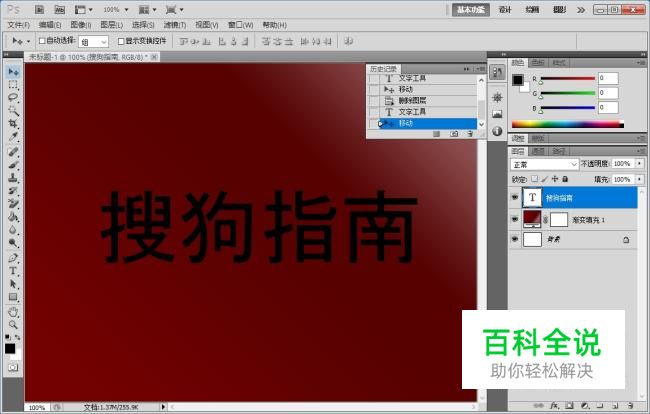Screen dimensions: 650x414
Task: Select the Rectangle shape tool
Action: click(x=13, y=297)
